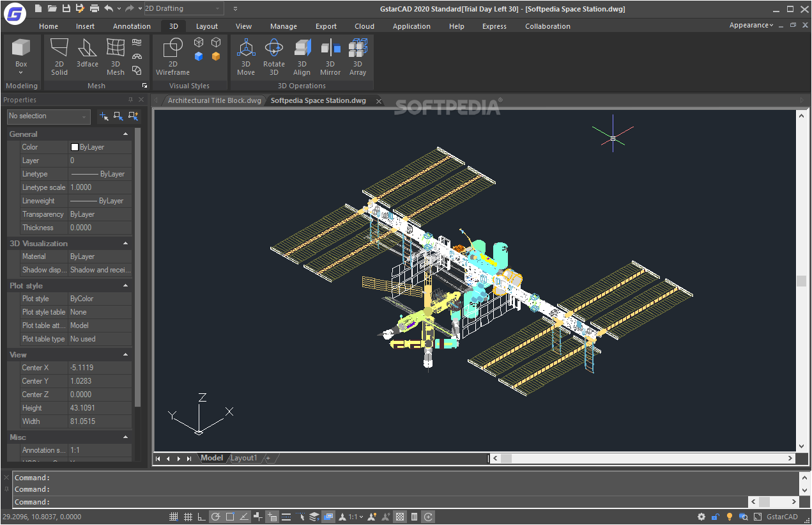Screen dimensions: 812x525
Task: Click the ByLayer Color swatch value
Action: pos(100,147)
